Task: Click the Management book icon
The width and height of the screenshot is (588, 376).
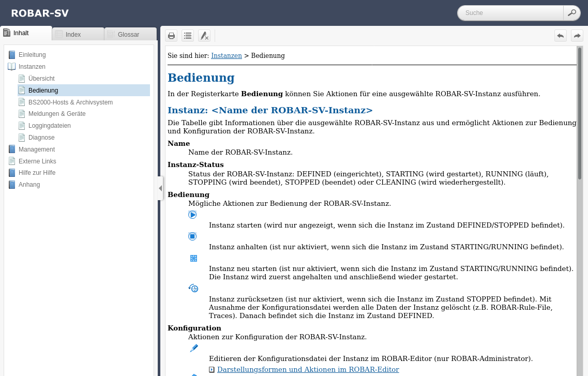Action: click(x=12, y=149)
